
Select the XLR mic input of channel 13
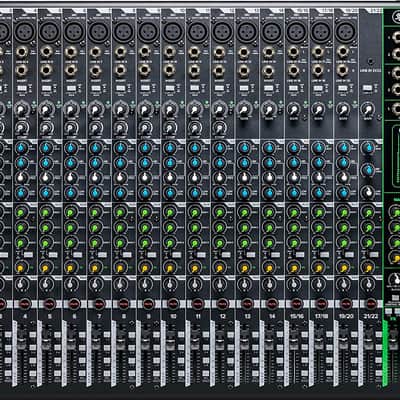(247, 32)
